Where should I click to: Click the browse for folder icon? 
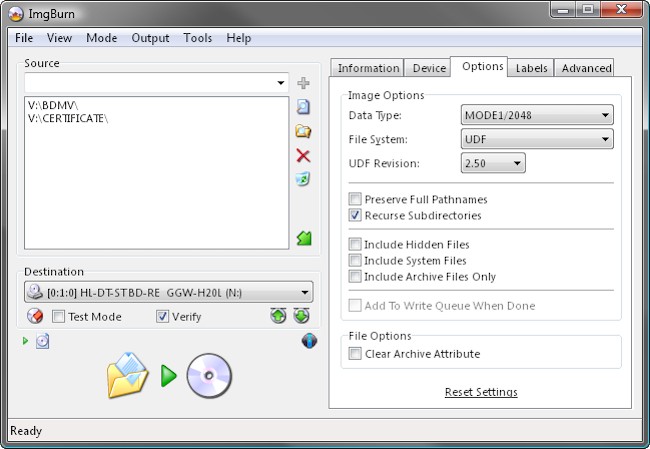click(303, 131)
